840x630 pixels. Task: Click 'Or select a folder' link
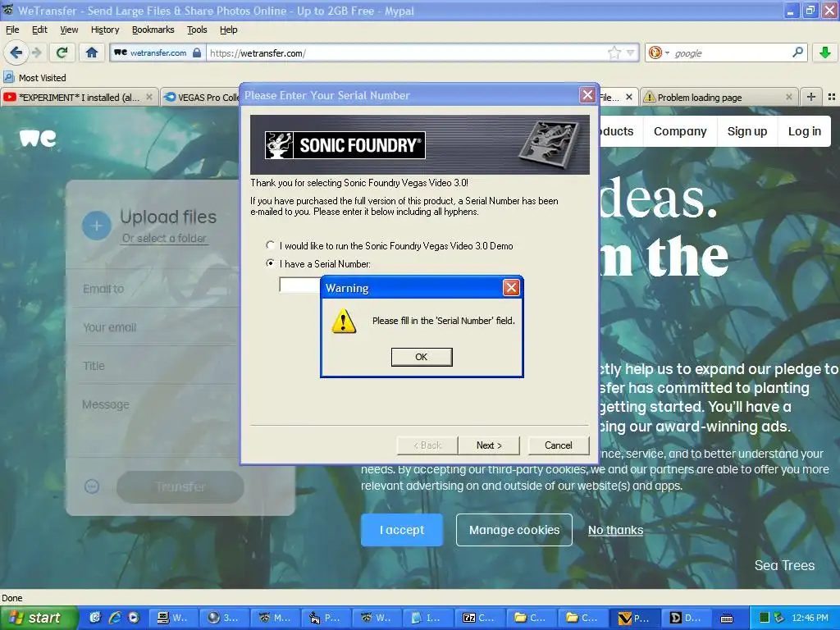click(164, 239)
